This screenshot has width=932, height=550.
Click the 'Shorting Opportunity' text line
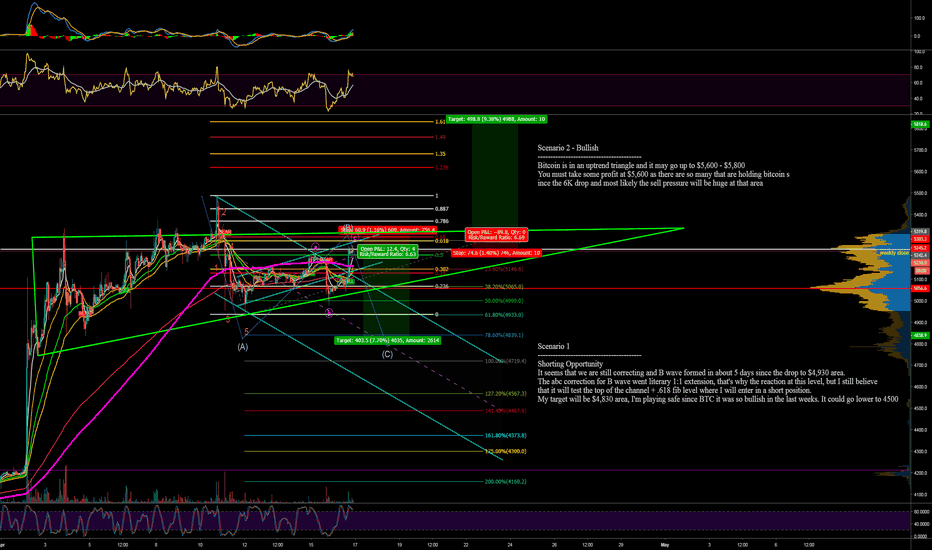tap(570, 364)
